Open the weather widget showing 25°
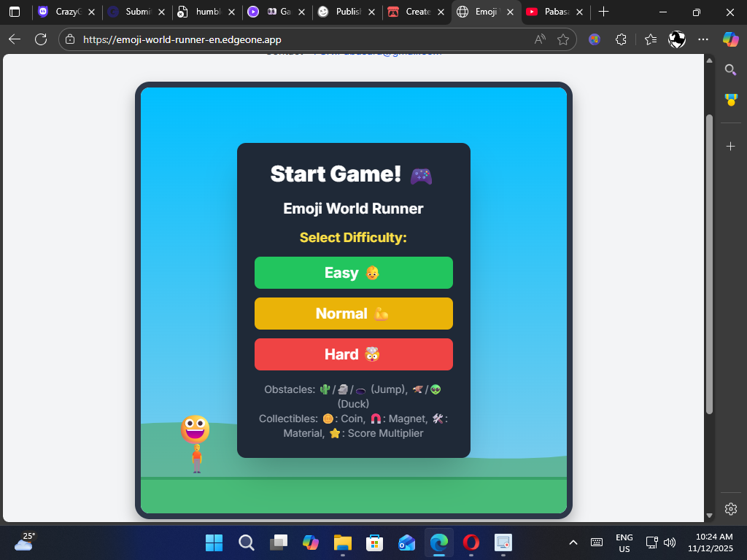 [x=24, y=542]
